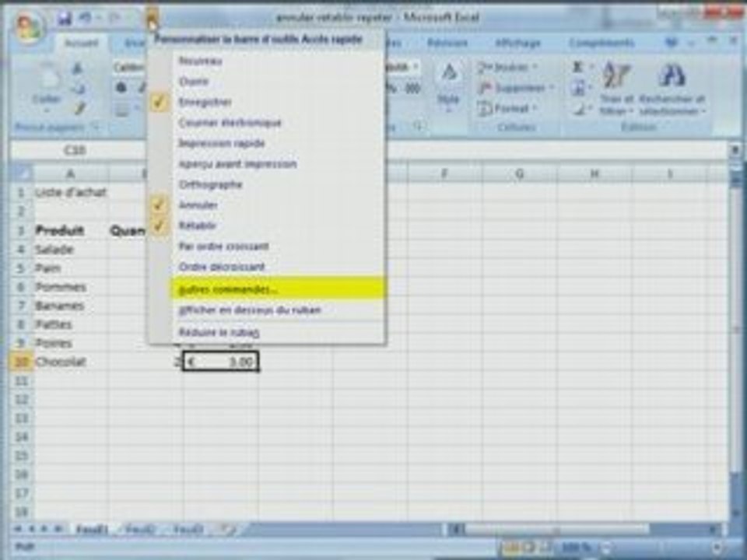747x560 pixels.
Task: Open the Feuil3 sheet tab
Action: coord(188,529)
